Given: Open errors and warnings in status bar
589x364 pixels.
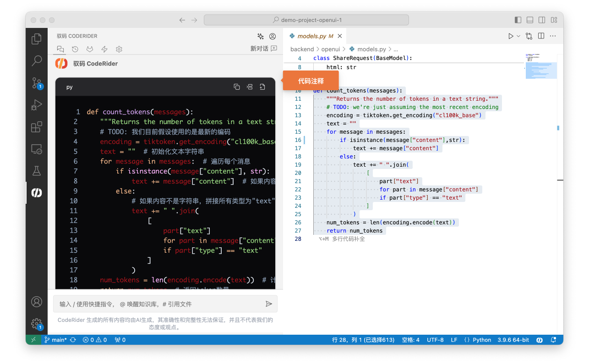Looking at the screenshot, I should click(95, 340).
